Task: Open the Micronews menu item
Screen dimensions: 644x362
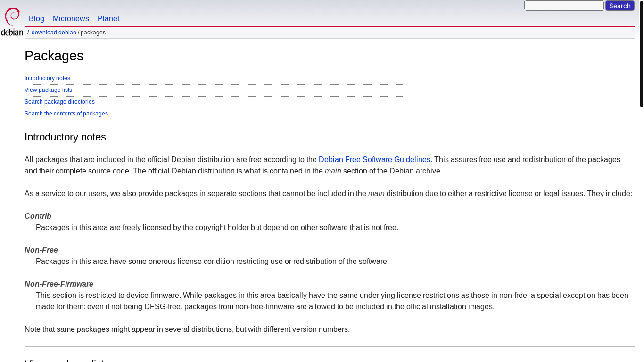Action: (71, 19)
